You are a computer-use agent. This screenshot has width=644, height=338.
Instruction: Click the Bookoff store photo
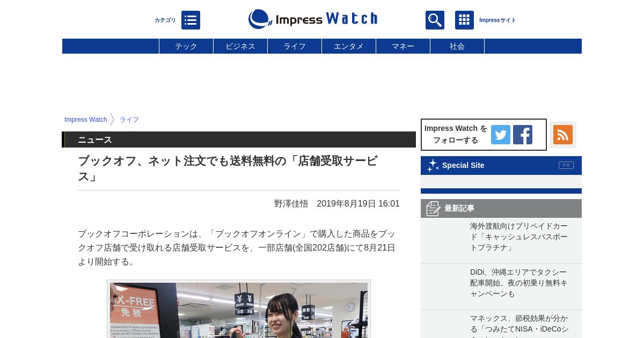[239, 309]
